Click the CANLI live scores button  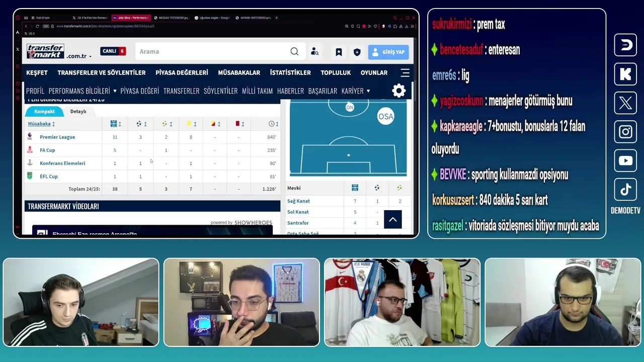pos(113,51)
